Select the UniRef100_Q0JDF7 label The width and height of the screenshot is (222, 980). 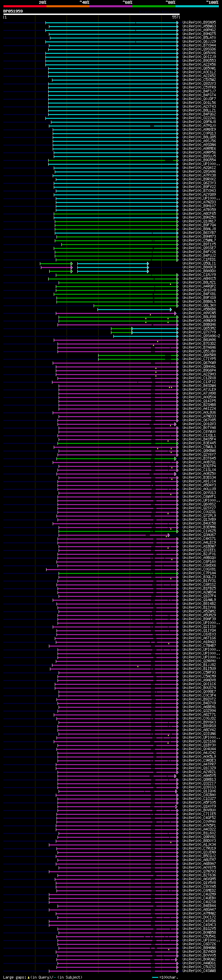point(199,99)
